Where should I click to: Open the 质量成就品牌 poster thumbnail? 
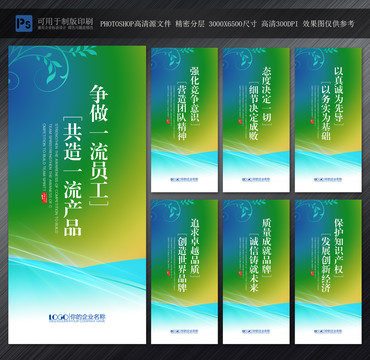pyautogui.click(x=256, y=272)
